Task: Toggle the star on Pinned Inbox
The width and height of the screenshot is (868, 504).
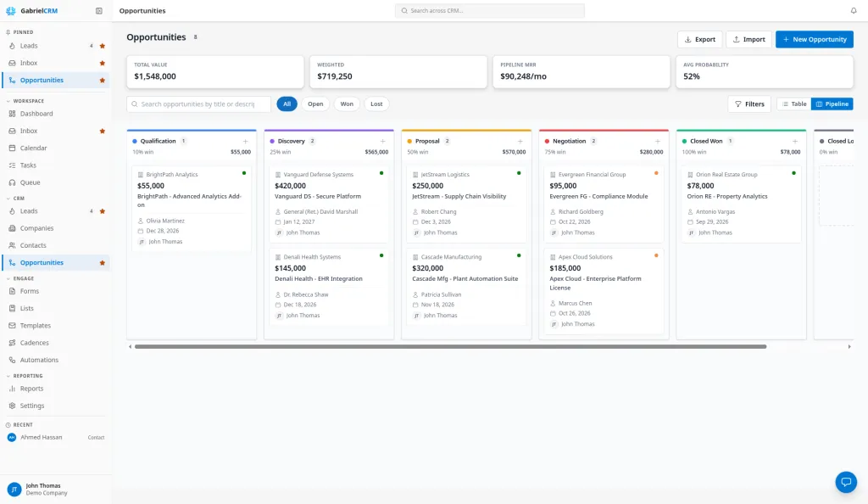Action: pos(103,63)
